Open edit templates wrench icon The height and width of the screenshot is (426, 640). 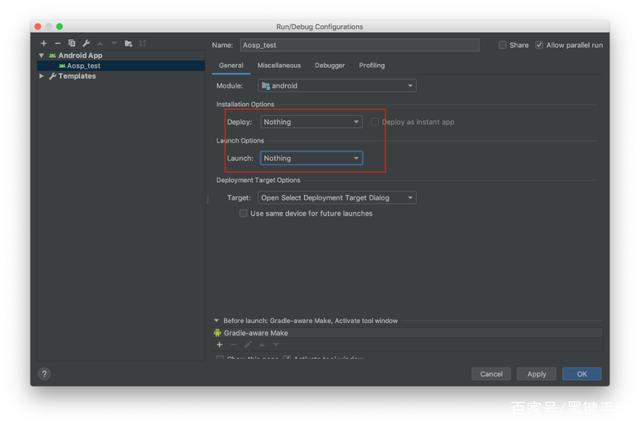coord(86,43)
